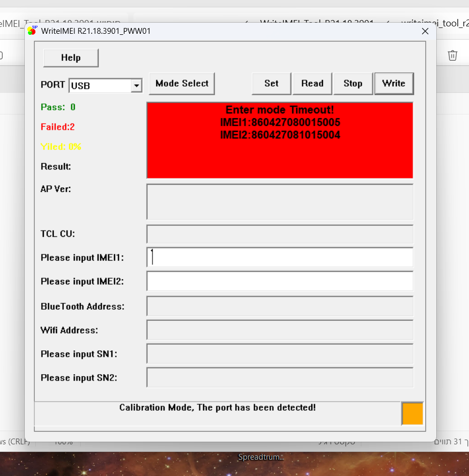Viewport: 469px width, 476px height.
Task: Select the USB port combo box
Action: tap(100, 85)
